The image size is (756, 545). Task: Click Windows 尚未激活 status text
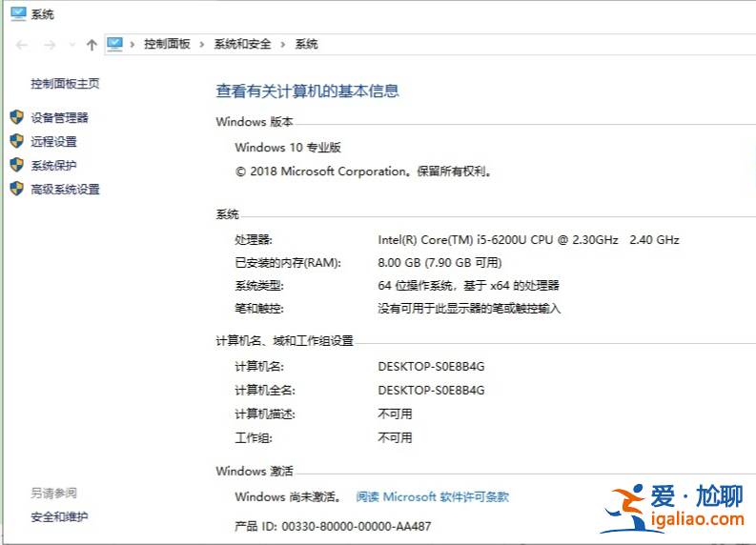pyautogui.click(x=289, y=496)
